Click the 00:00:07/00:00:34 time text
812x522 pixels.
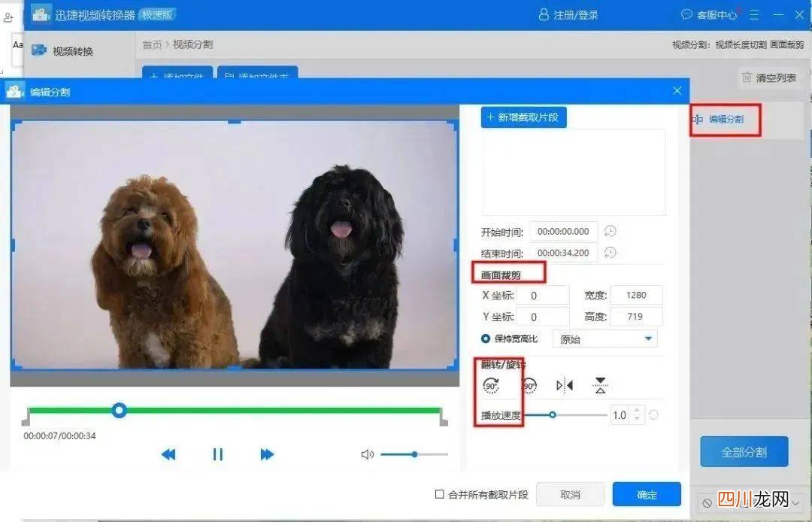[x=59, y=436]
